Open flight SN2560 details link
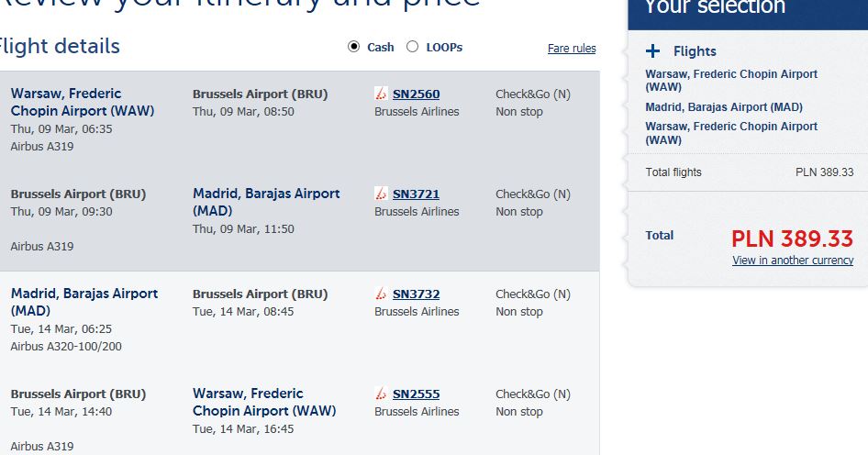The width and height of the screenshot is (868, 455). tap(417, 94)
